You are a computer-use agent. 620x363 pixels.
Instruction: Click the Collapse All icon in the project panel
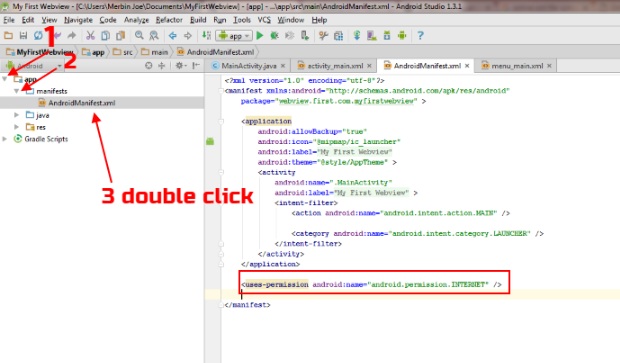pos(161,66)
